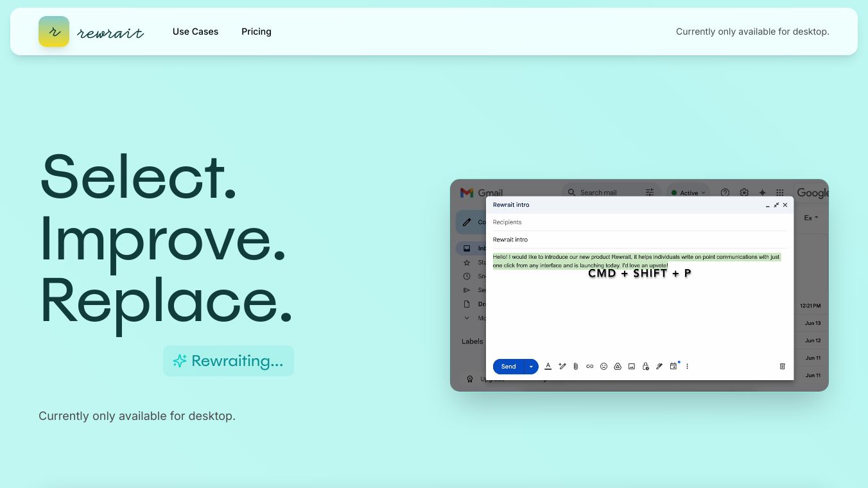The height and width of the screenshot is (488, 868).
Task: Exit full screen on the compose window
Action: click(x=776, y=205)
